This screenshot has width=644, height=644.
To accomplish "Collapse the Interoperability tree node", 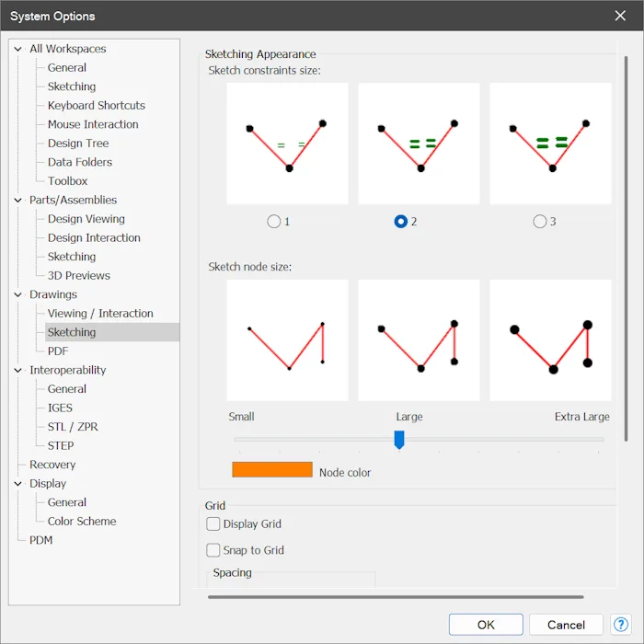I will (17, 370).
